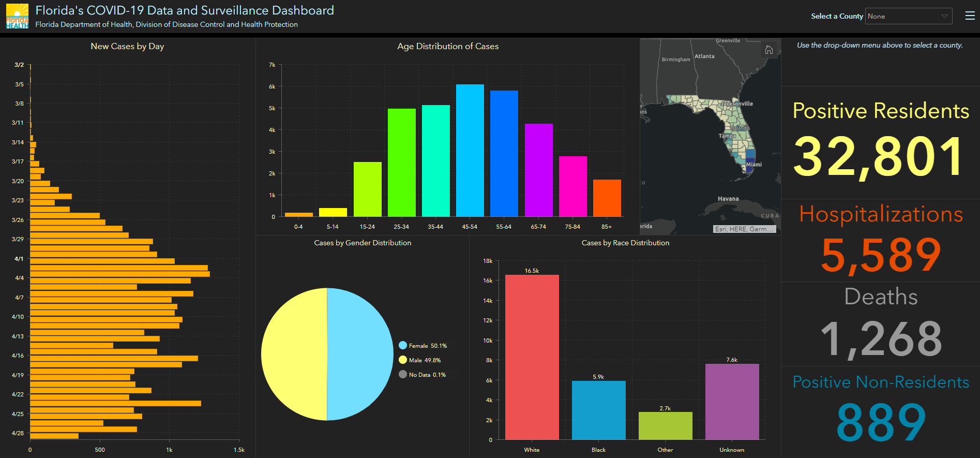Click Atlanta label on the map
The height and width of the screenshot is (458, 980).
[x=704, y=56]
